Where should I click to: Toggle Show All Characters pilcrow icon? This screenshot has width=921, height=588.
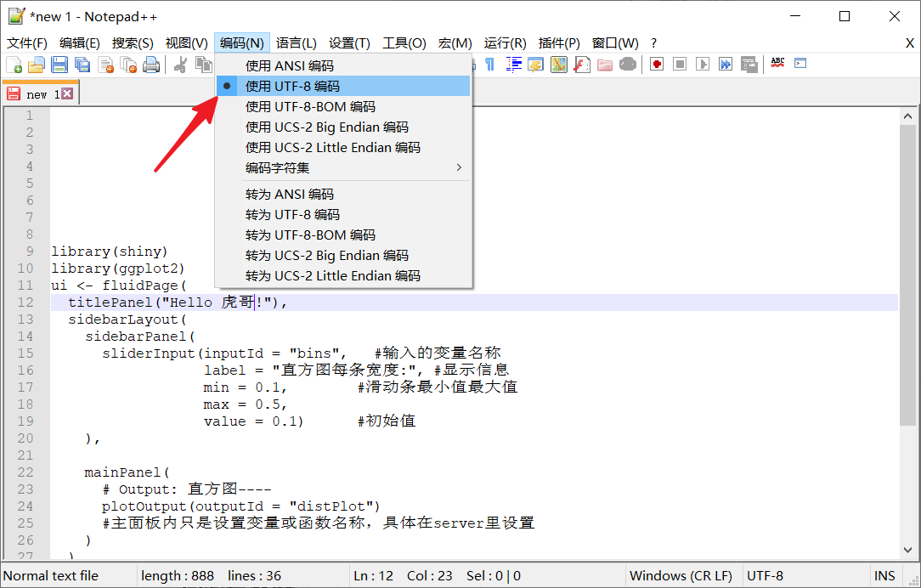coord(489,63)
